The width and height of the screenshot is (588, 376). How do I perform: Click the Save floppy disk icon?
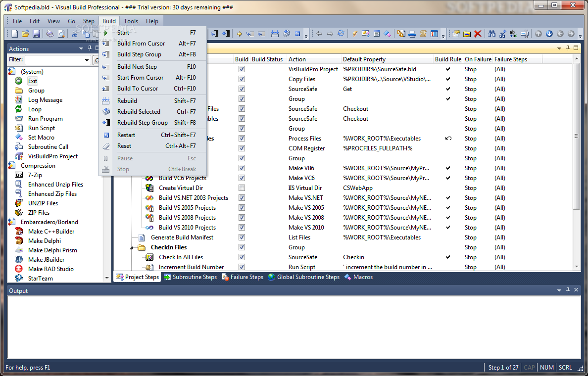click(x=36, y=34)
